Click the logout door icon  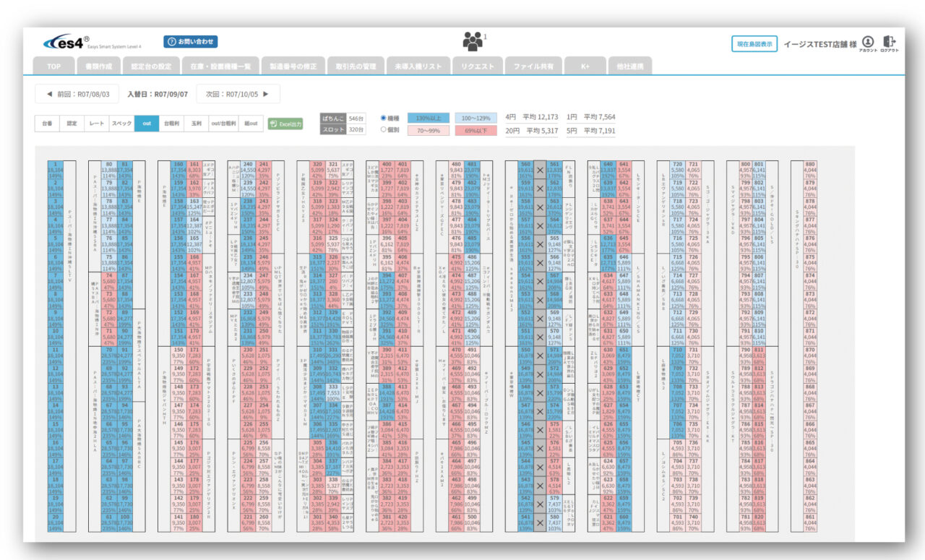(890, 43)
